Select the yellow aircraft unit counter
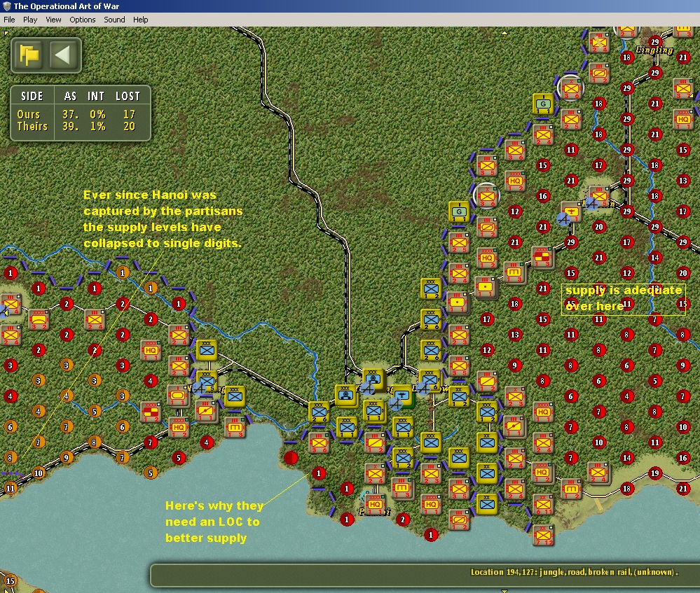This screenshot has width=700, height=593. pos(402,396)
